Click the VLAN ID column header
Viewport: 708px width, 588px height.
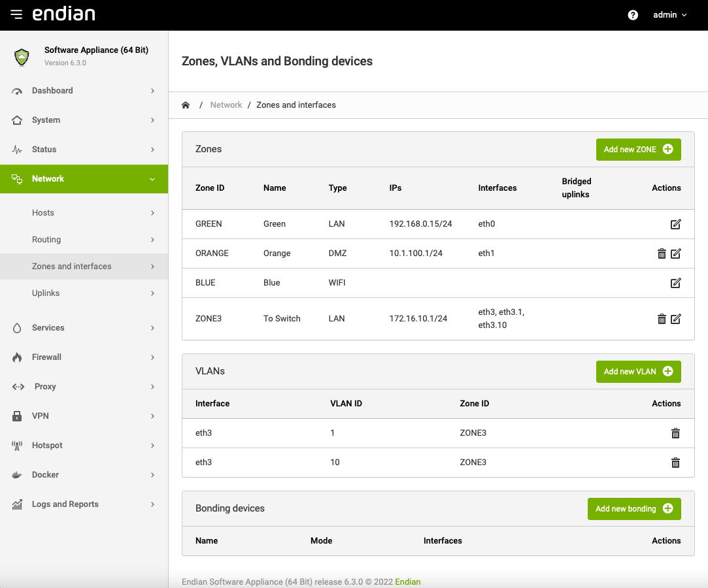(346, 403)
